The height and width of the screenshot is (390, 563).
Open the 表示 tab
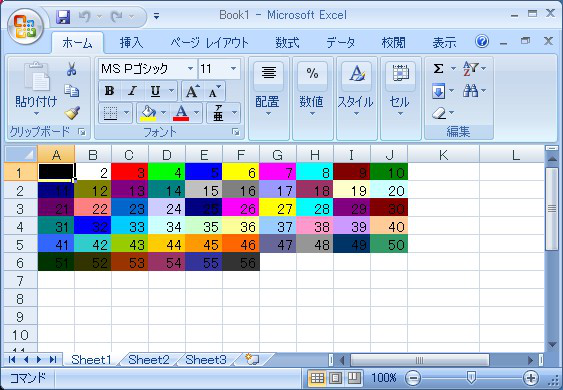(x=444, y=43)
